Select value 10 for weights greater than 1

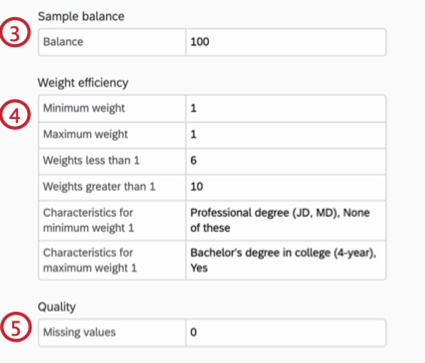click(286, 187)
